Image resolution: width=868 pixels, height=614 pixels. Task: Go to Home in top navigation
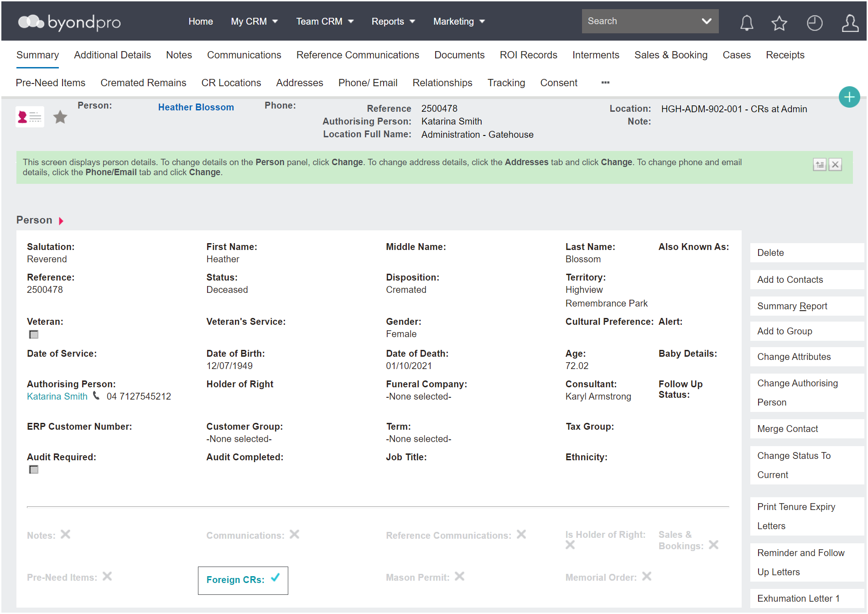click(x=201, y=21)
